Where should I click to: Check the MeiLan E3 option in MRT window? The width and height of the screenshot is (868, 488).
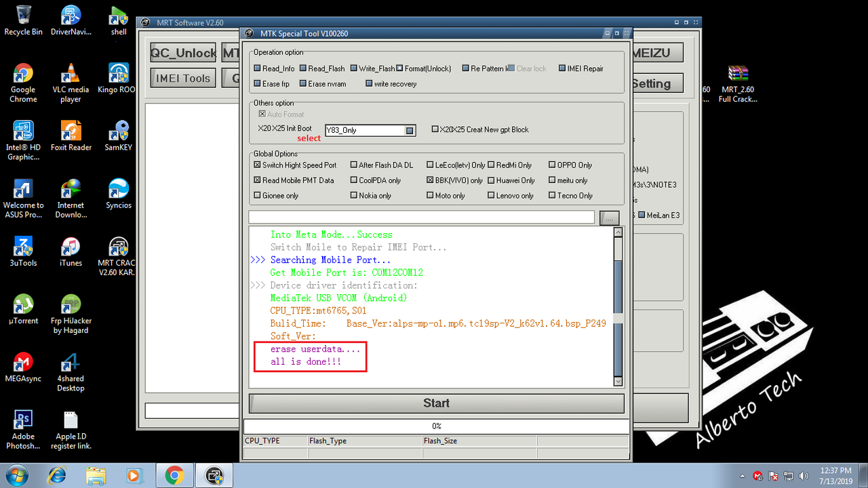(x=642, y=216)
